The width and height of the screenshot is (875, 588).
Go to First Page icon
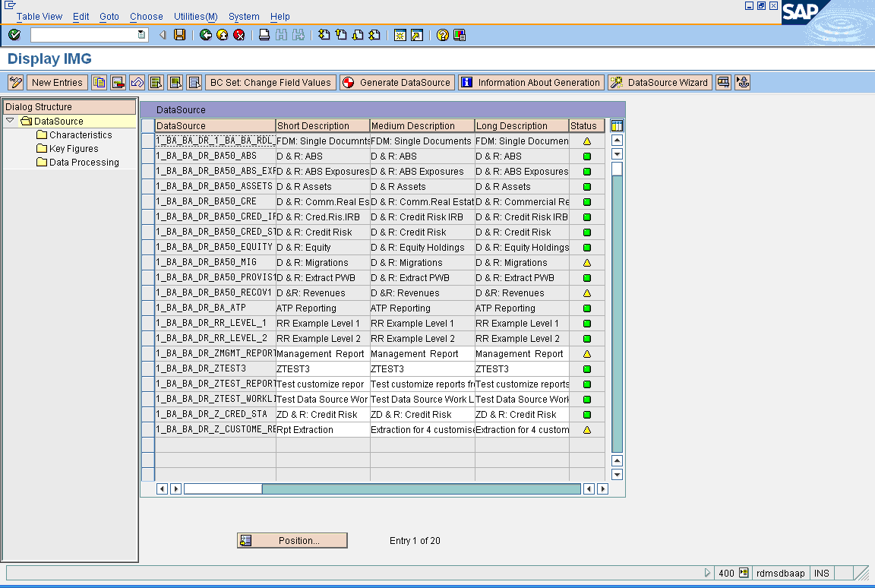click(x=324, y=35)
